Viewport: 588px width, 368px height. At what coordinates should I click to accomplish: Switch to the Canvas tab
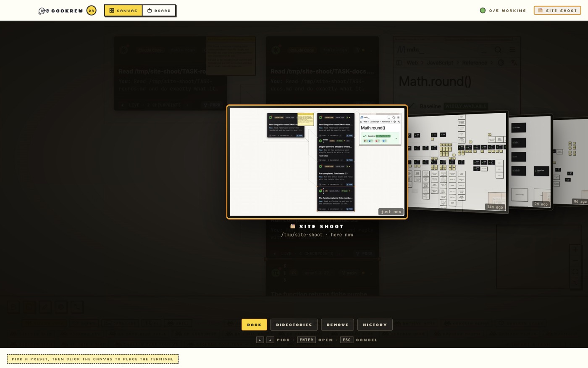click(123, 11)
